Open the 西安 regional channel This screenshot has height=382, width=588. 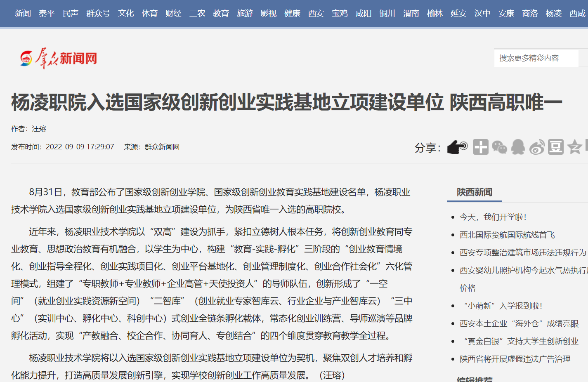(x=316, y=14)
